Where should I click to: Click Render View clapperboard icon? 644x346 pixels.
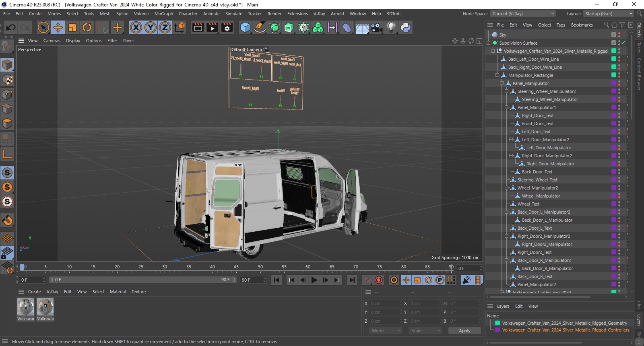point(198,27)
